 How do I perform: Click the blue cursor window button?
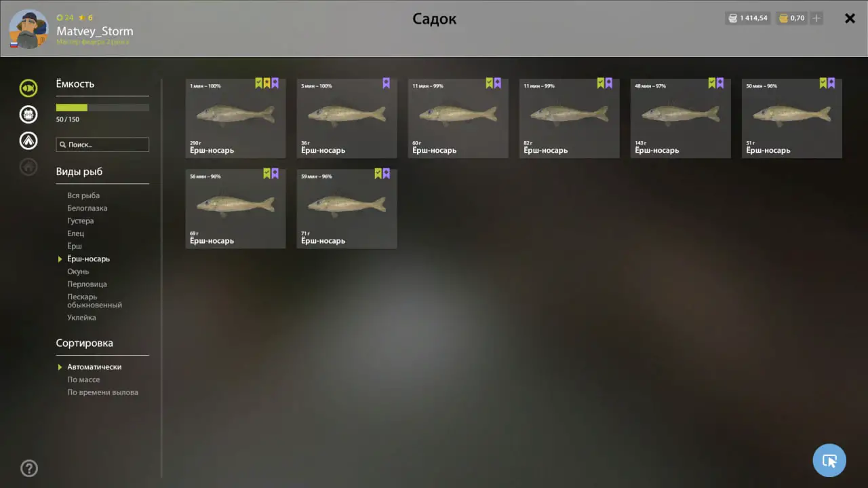pyautogui.click(x=829, y=461)
